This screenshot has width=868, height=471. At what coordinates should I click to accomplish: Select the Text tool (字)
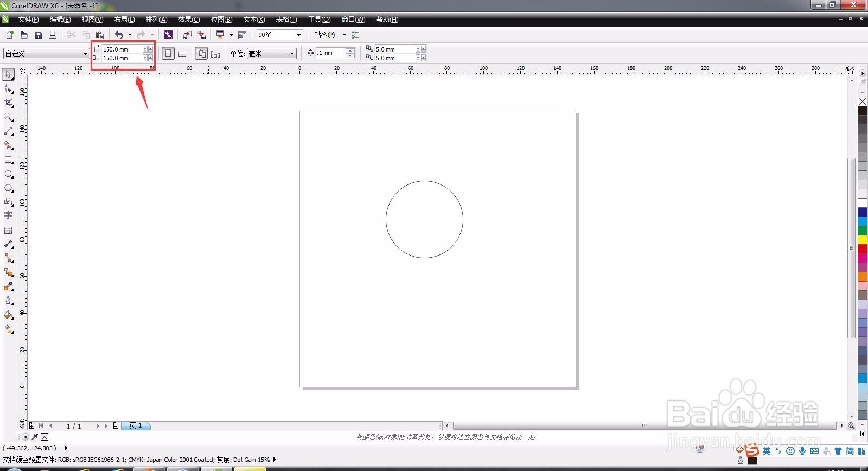9,215
